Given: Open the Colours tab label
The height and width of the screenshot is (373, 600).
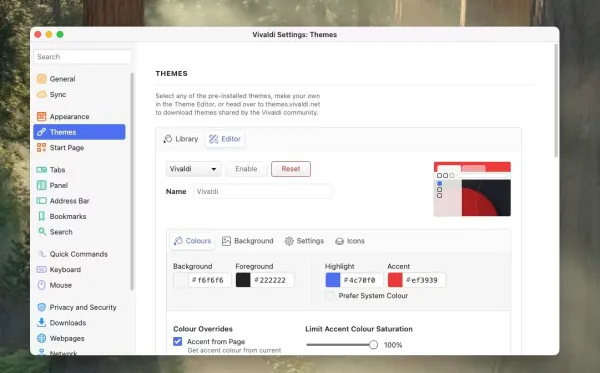Looking at the screenshot, I should pos(198,241).
